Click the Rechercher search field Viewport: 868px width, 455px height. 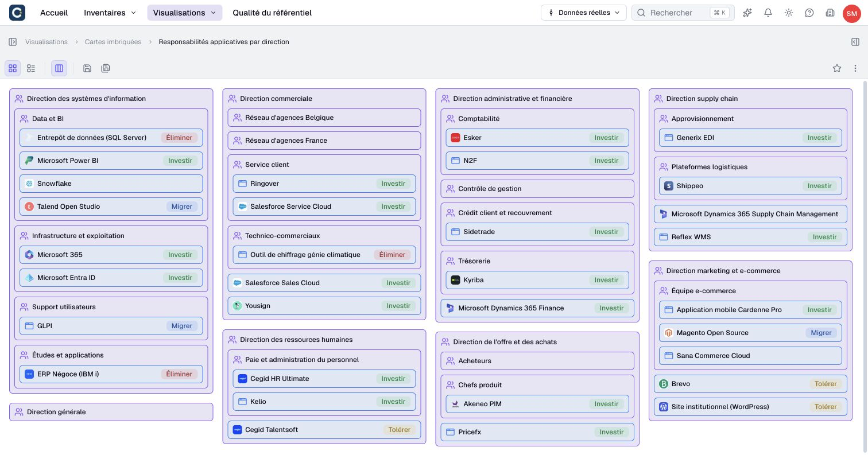683,13
